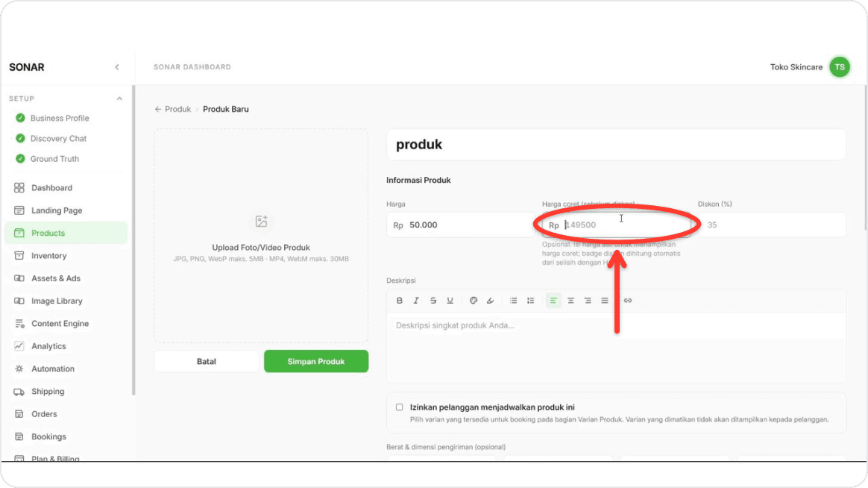Viewport: 868px width, 488px height.
Task: Click the Inventory box icon
Action: pyautogui.click(x=19, y=256)
